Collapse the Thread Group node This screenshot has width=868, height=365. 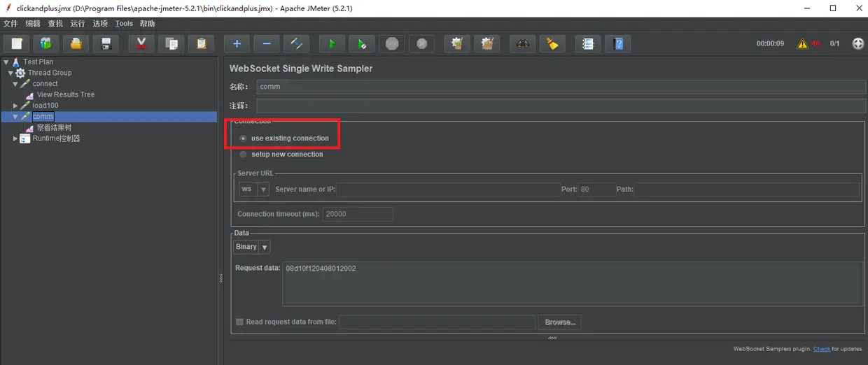coord(10,73)
